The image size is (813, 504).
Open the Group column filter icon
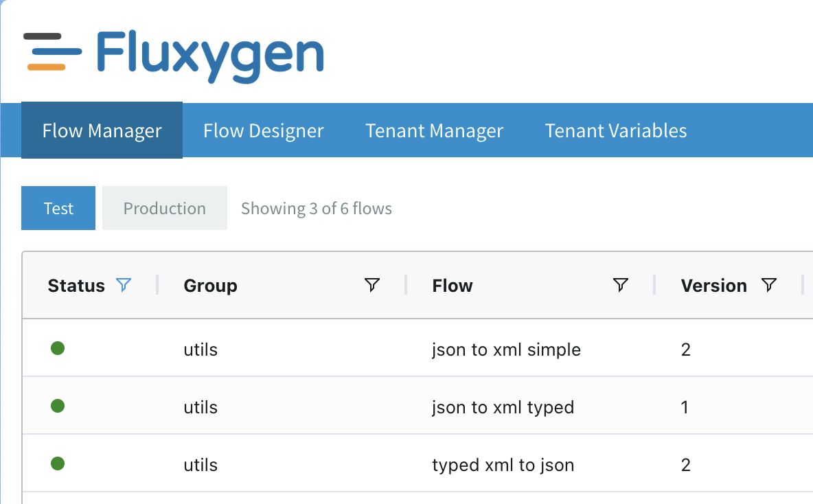[x=371, y=285]
